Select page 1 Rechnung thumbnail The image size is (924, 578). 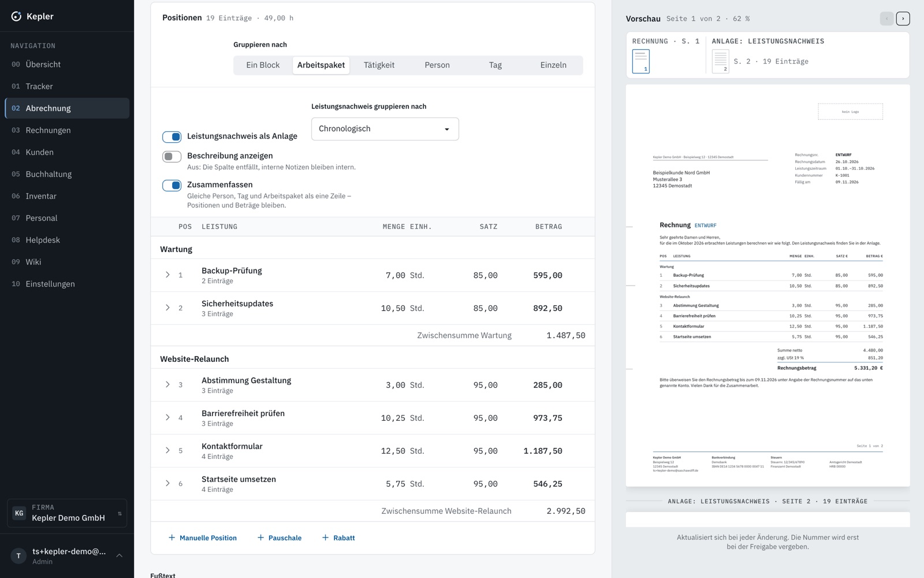641,61
